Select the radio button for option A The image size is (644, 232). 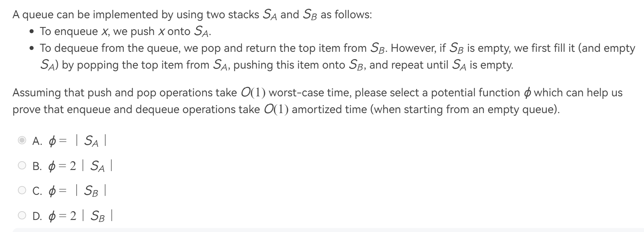[22, 140]
